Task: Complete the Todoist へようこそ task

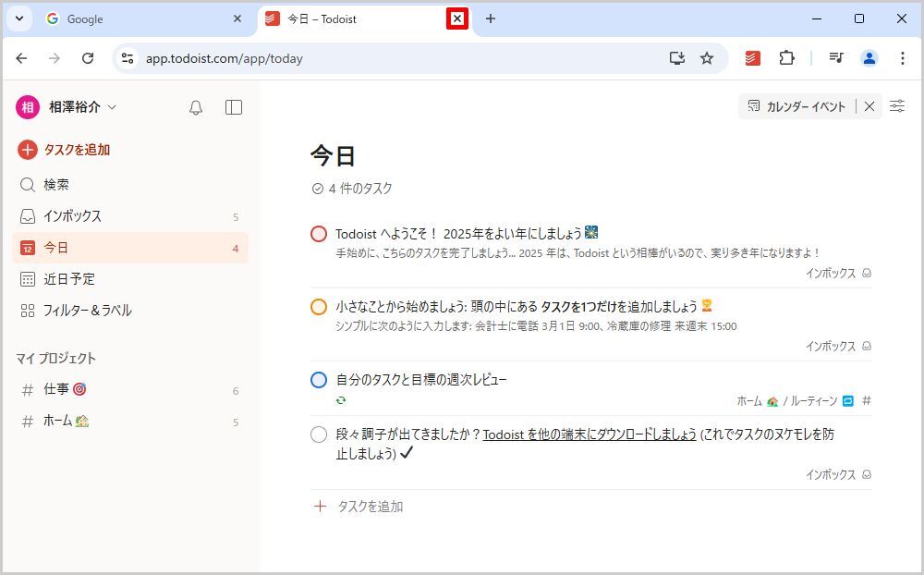Action: (x=319, y=234)
